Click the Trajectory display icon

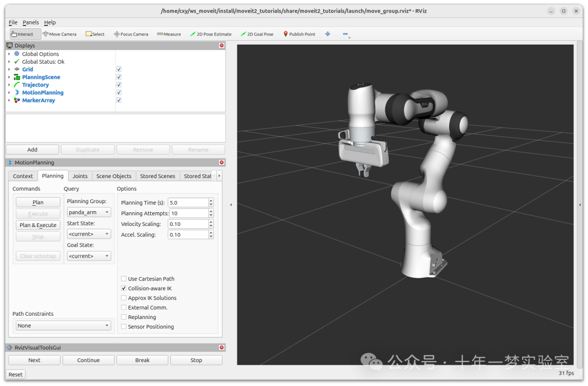point(17,85)
